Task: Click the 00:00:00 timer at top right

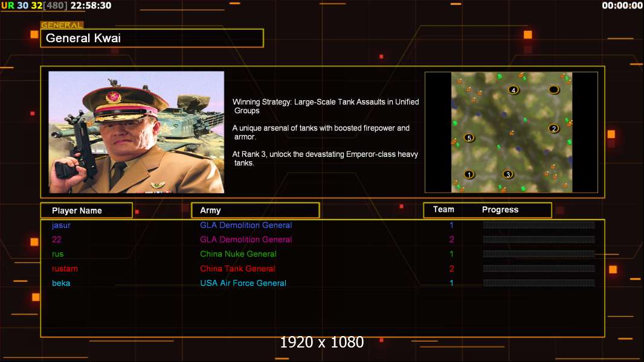Action: tap(622, 6)
